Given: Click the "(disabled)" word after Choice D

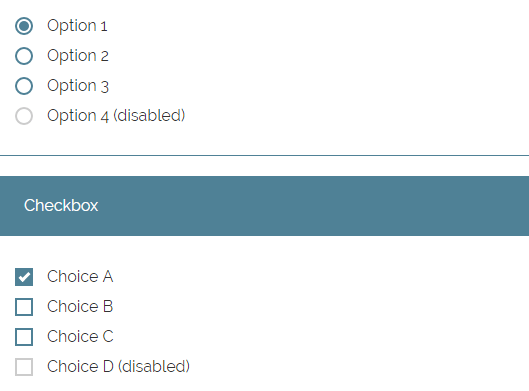Looking at the screenshot, I should click(x=154, y=367).
